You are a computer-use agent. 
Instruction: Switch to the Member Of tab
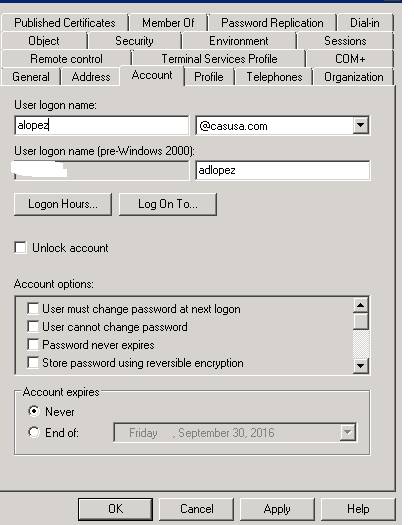pos(168,23)
